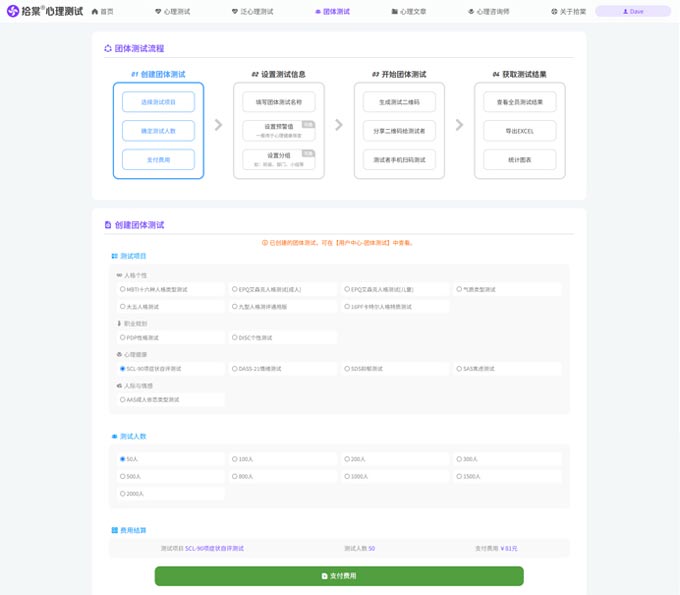This screenshot has width=680, height=595.
Task: Open the 首页 nav item
Action: [x=102, y=12]
